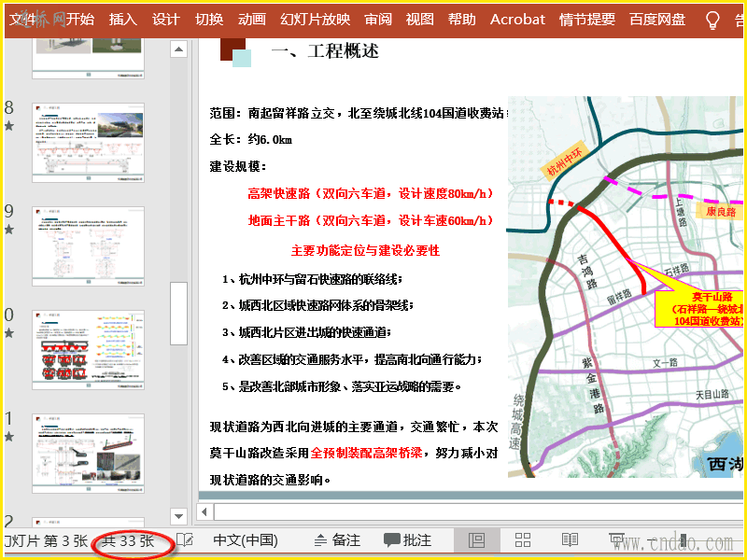This screenshot has height=560, width=747.
Task: Click the 杭州中环 label on map
Action: [x=565, y=161]
